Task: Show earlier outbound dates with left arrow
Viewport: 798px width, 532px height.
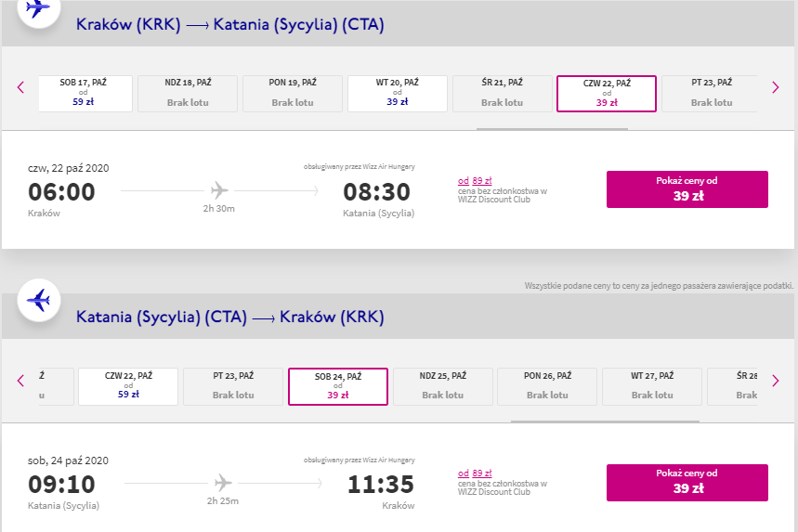Action: tap(20, 87)
